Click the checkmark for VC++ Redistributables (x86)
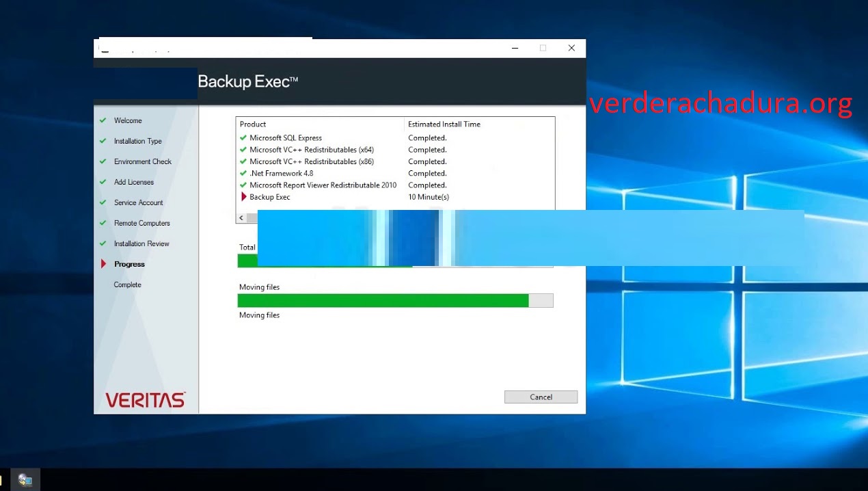 click(243, 161)
